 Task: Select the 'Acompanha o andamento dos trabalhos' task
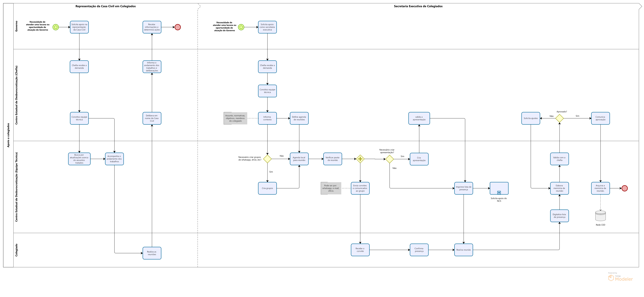point(115,159)
